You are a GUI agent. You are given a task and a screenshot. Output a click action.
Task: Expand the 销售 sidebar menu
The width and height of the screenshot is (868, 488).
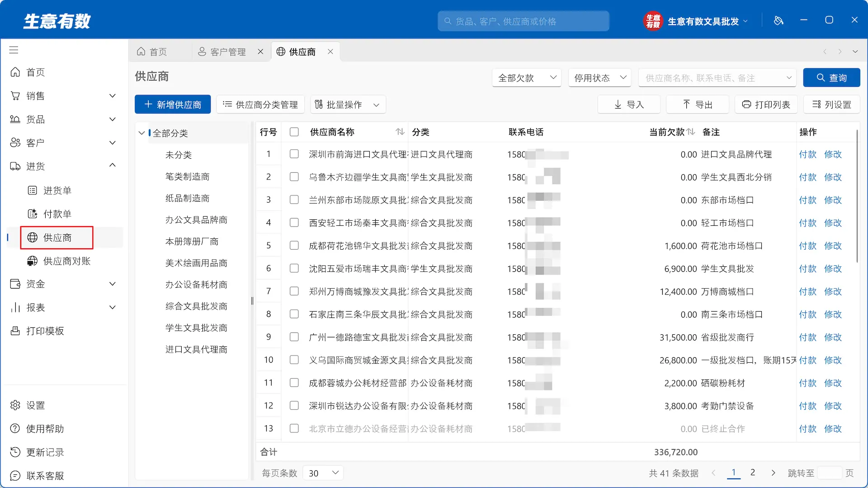pos(63,96)
